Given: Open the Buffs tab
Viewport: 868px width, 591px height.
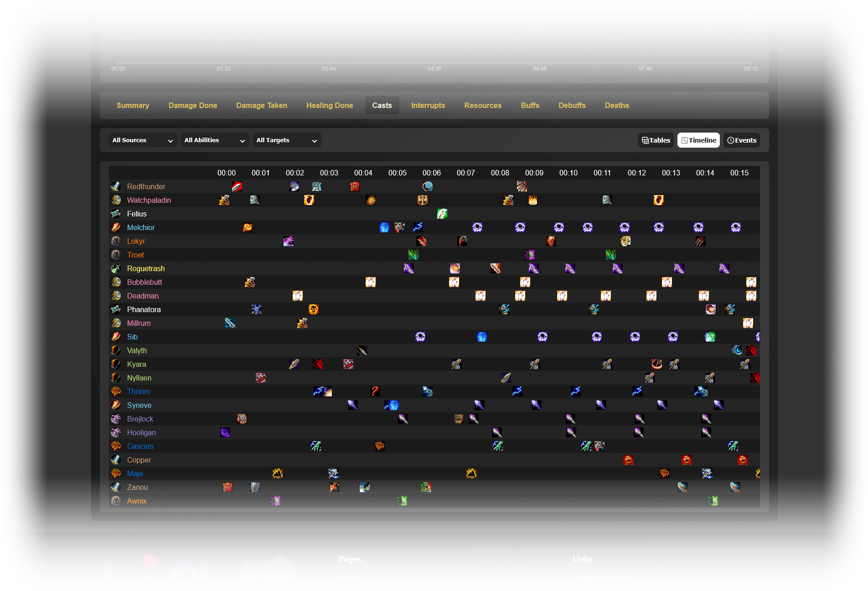Looking at the screenshot, I should click(x=530, y=105).
